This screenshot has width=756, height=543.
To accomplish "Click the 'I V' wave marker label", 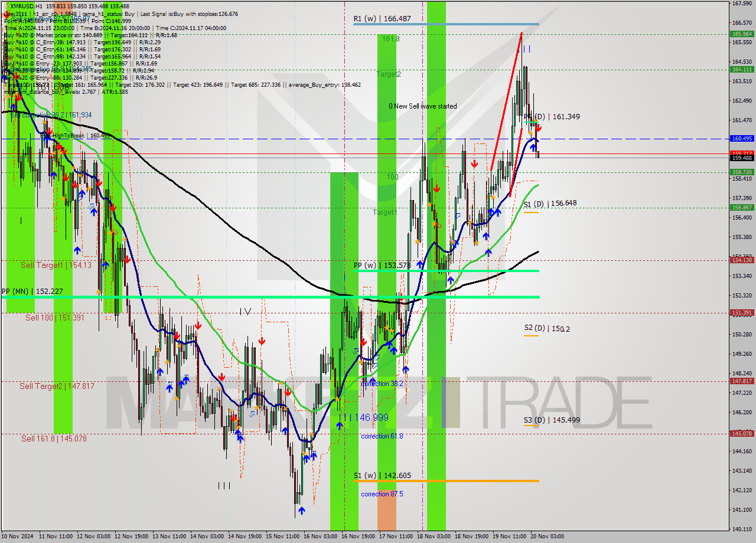I will coord(245,311).
